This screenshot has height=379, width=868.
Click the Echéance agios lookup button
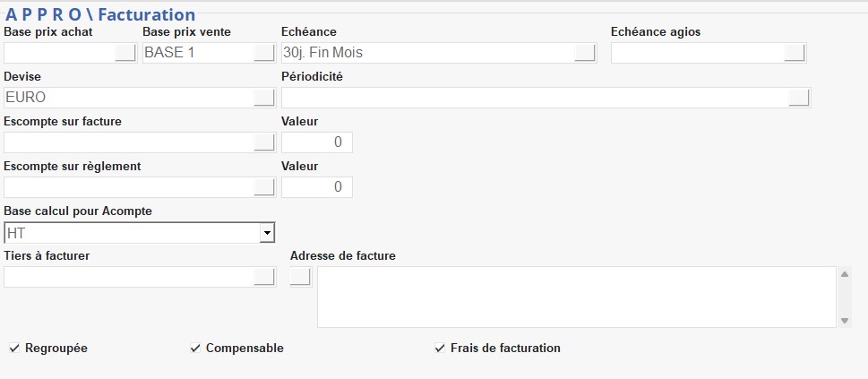pyautogui.click(x=795, y=53)
